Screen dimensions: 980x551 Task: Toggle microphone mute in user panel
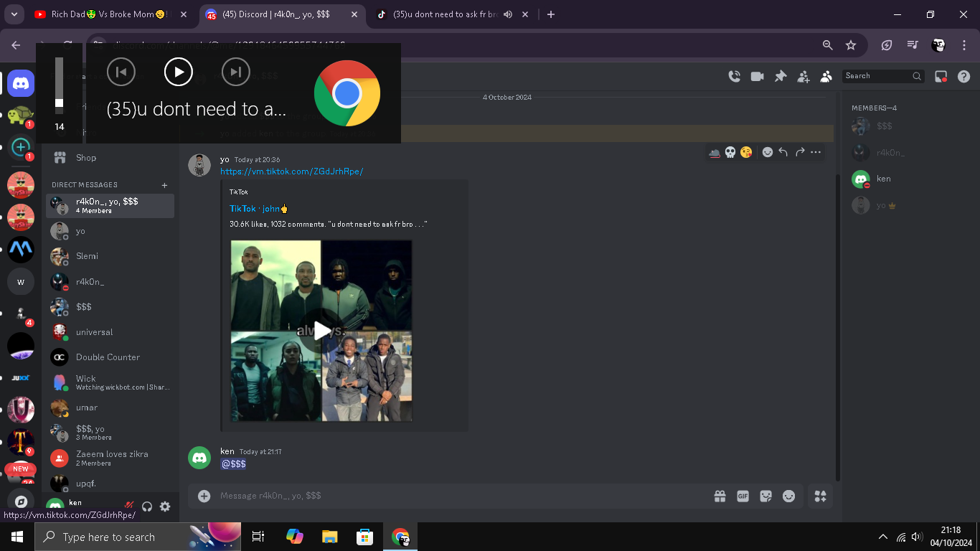(129, 507)
